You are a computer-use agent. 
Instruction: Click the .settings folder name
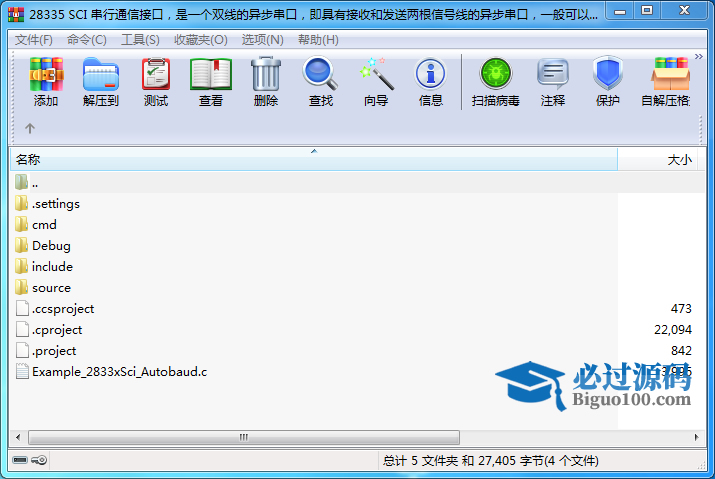tap(56, 203)
